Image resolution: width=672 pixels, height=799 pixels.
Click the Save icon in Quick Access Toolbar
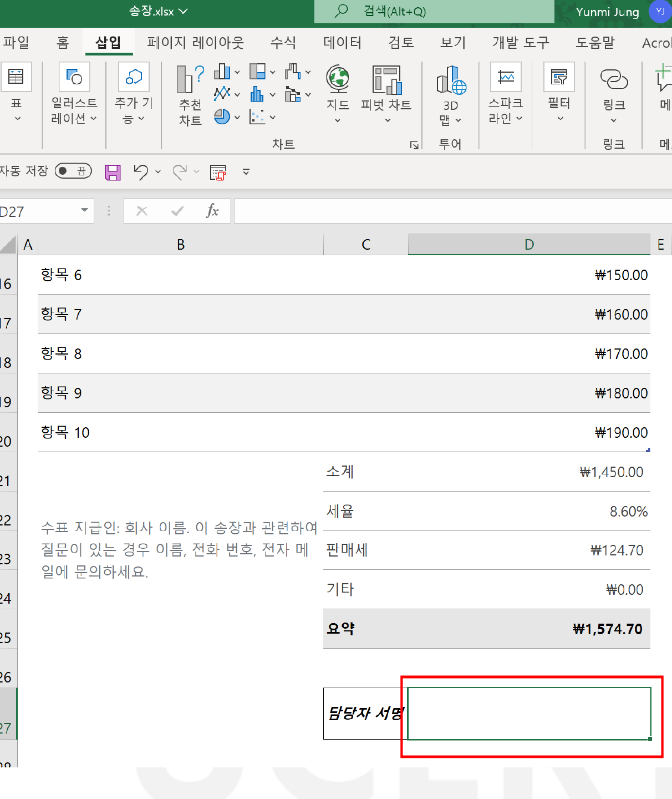(113, 172)
